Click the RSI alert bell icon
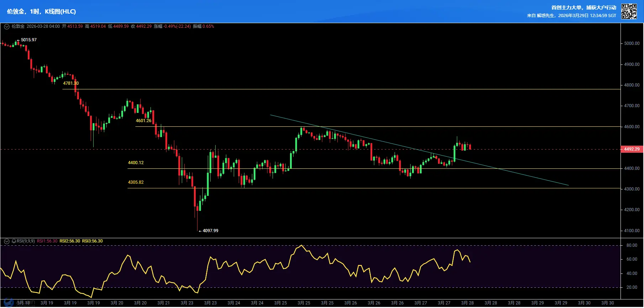 tap(14, 241)
